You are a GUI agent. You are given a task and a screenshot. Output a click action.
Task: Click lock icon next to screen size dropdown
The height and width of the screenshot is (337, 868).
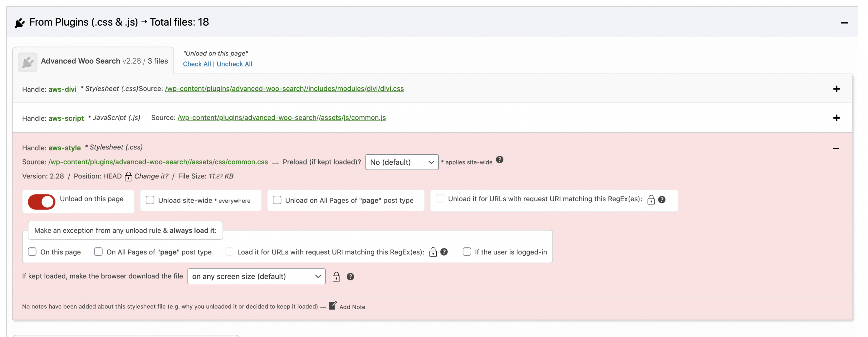336,277
